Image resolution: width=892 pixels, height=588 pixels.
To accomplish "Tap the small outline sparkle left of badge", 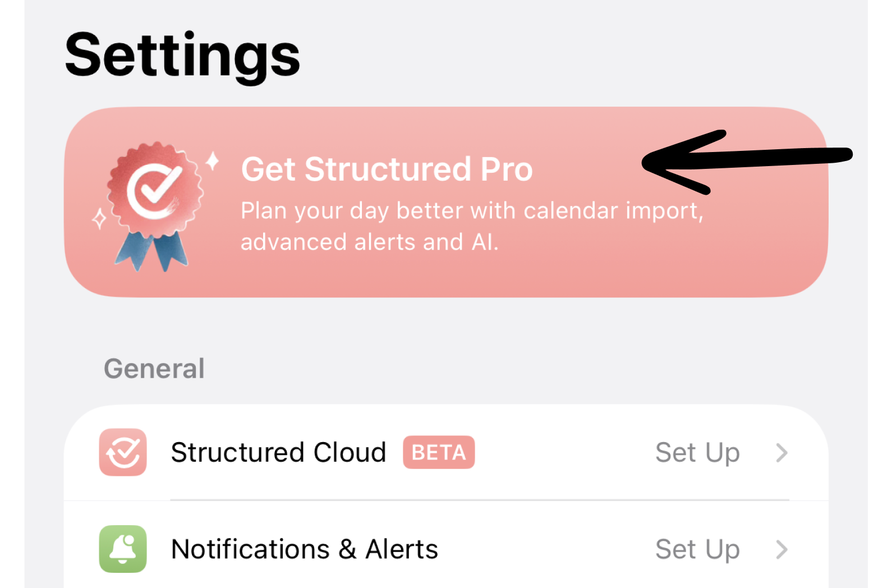I will pos(99,219).
